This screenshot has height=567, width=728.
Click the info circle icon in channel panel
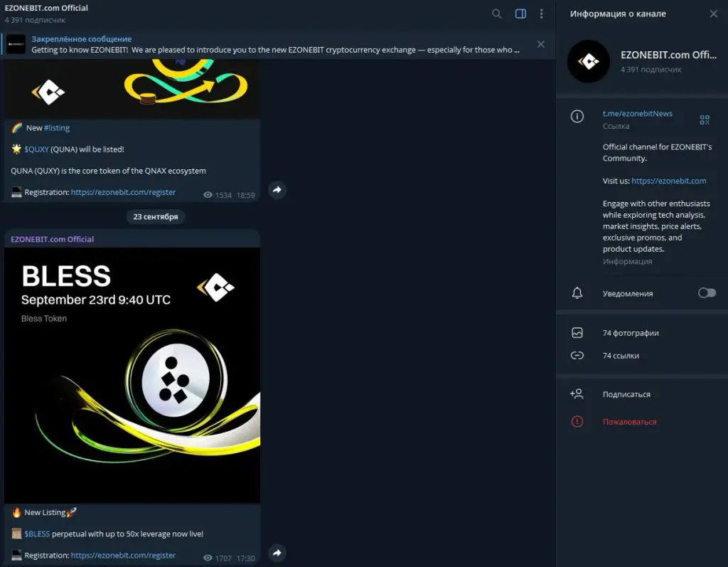coord(577,116)
